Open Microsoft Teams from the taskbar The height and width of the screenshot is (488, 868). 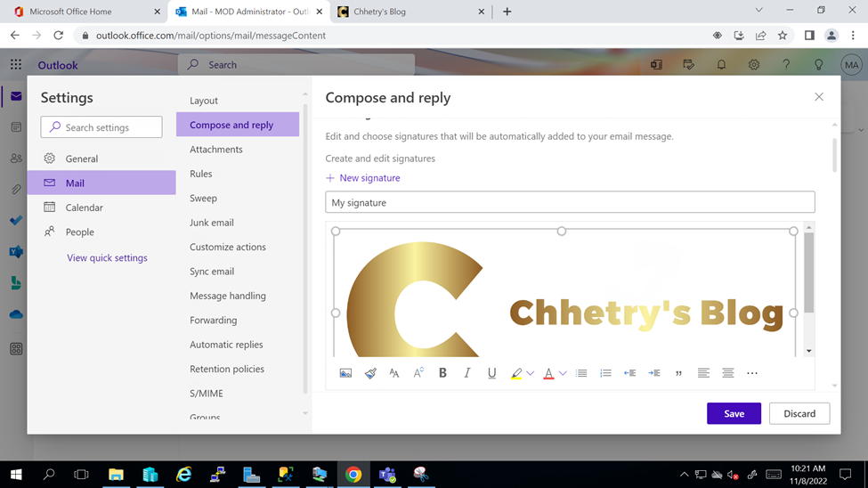point(387,474)
